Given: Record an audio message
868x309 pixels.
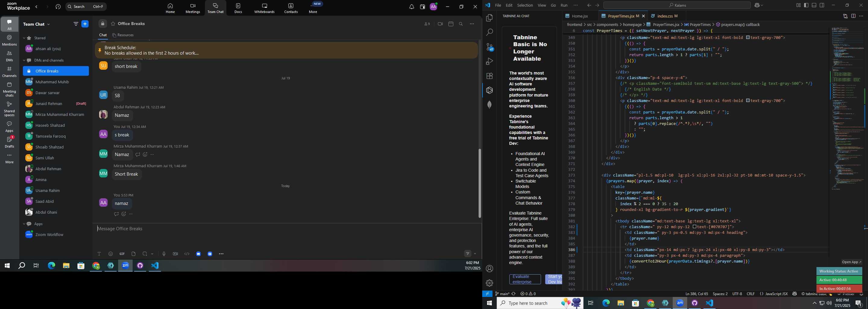Looking at the screenshot, I should 164,254.
